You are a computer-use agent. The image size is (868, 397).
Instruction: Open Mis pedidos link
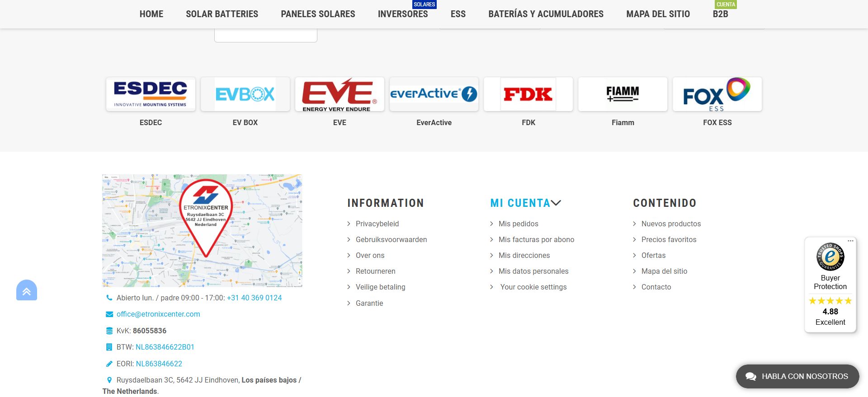518,224
